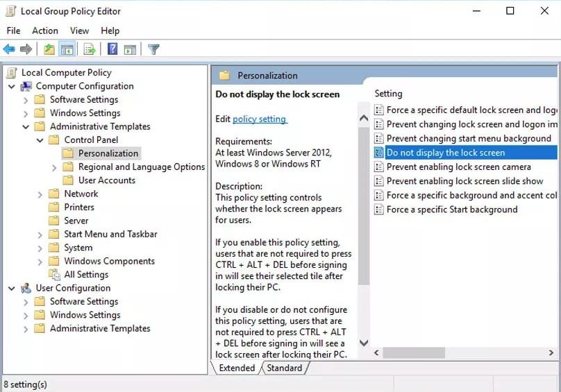Open the View menu
The image size is (561, 392).
(79, 31)
